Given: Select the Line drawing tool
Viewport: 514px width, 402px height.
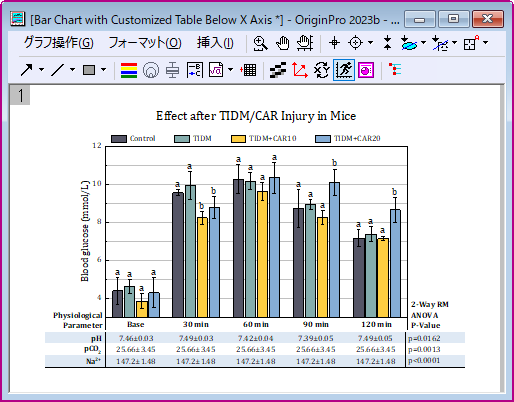Looking at the screenshot, I should tap(57, 70).
